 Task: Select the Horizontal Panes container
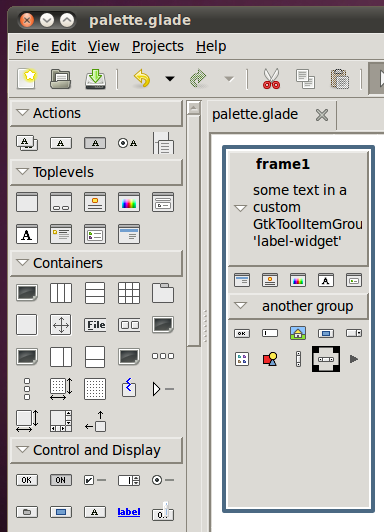(x=61, y=357)
